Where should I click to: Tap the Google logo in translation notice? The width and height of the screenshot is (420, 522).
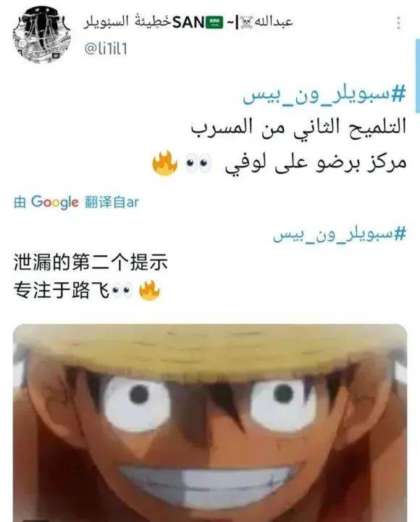[x=54, y=202]
